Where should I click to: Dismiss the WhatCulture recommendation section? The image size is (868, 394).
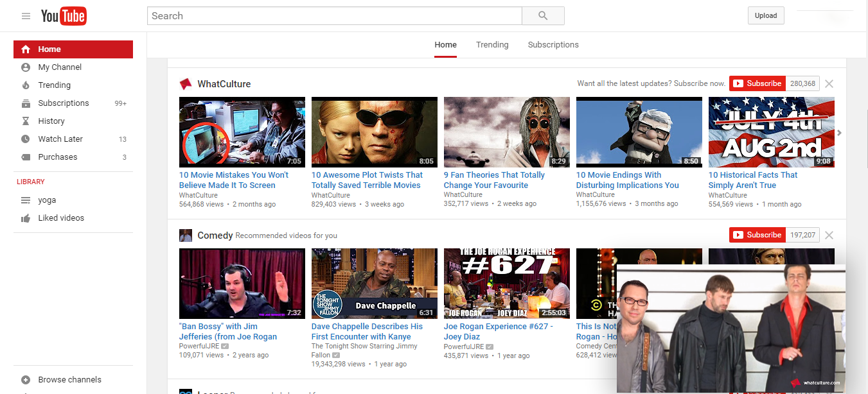click(829, 84)
